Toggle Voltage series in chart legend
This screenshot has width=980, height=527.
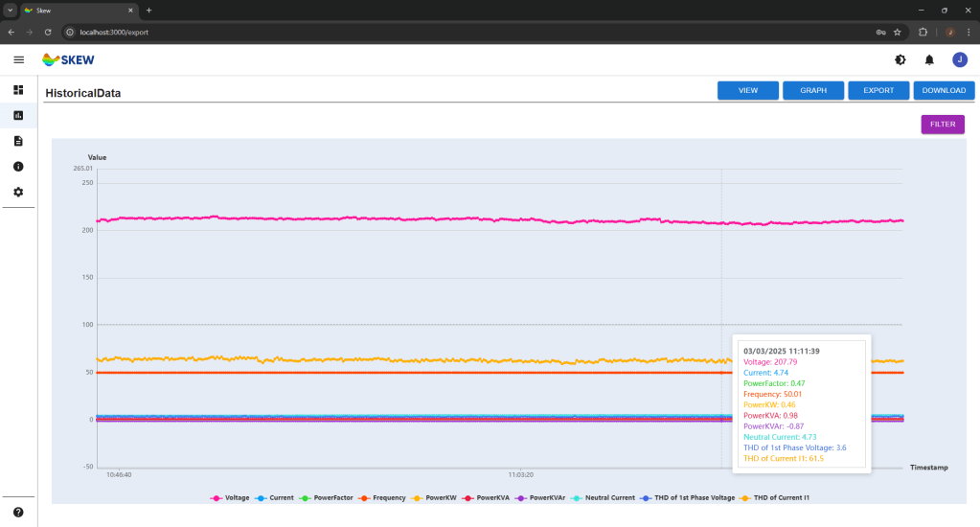(231, 498)
